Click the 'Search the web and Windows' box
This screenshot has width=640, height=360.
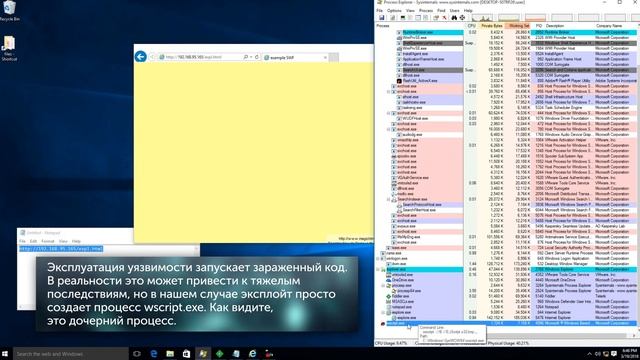pos(71,354)
